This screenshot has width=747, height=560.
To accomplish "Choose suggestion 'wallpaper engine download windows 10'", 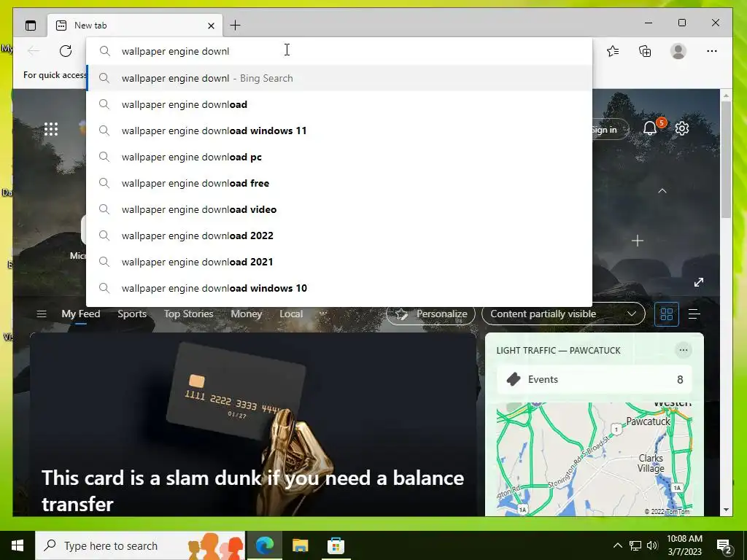I will point(339,287).
